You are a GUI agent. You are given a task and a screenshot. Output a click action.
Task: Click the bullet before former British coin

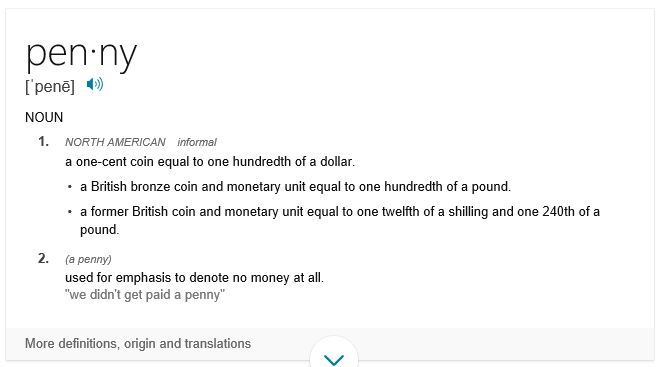[x=70, y=212]
